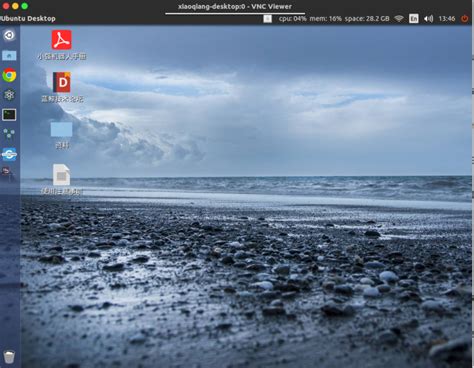Open the Wi-Fi network indicator
Image resolution: width=474 pixels, height=368 pixels.
coord(399,19)
